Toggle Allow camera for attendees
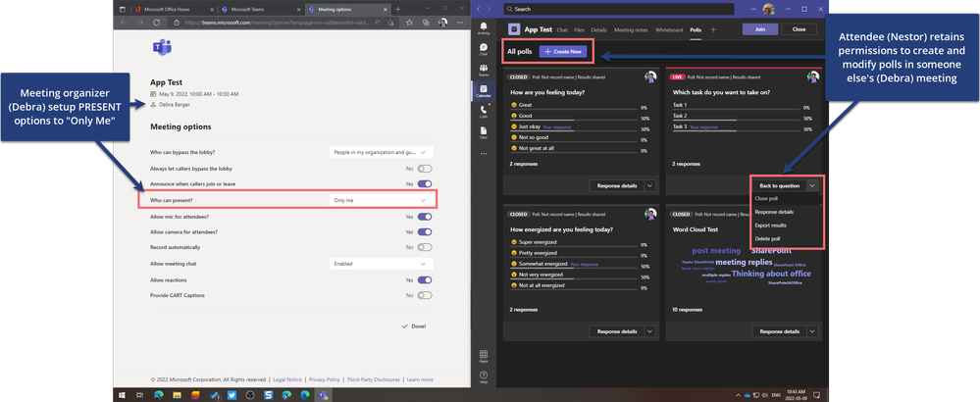The image size is (980, 402). (425, 231)
